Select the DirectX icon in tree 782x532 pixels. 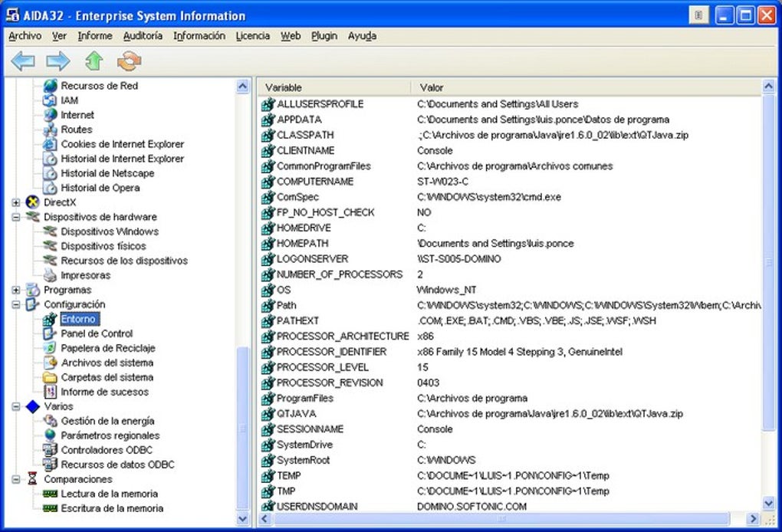33,202
